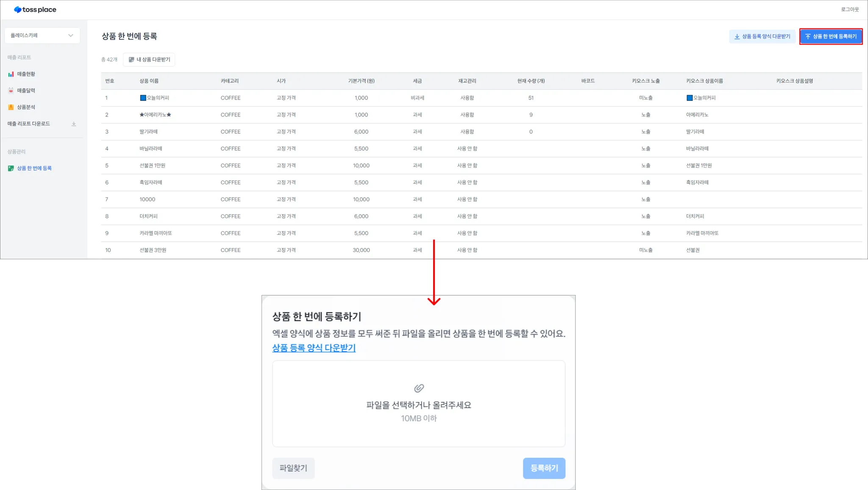Open the 상품분석 orange icon
The height and width of the screenshot is (490, 868).
[x=11, y=107]
